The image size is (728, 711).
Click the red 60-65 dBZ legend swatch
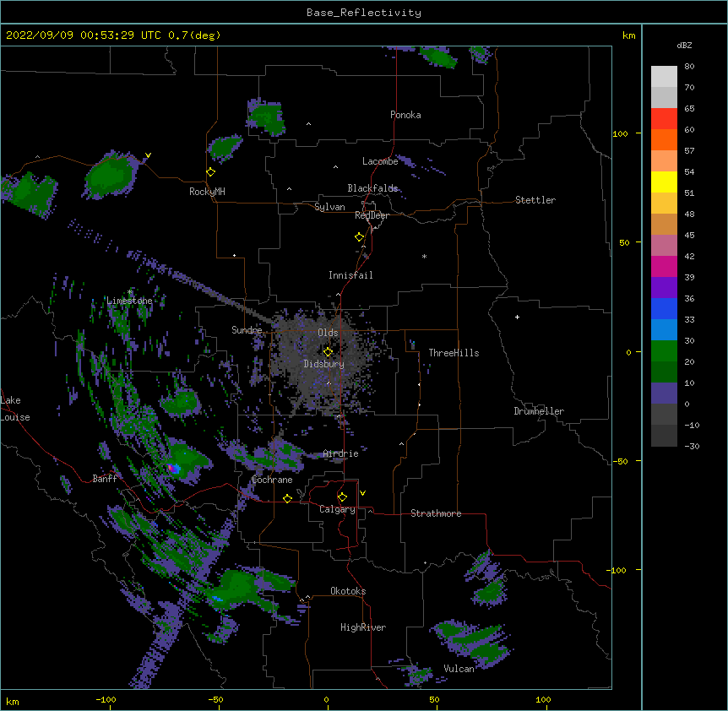(x=664, y=118)
